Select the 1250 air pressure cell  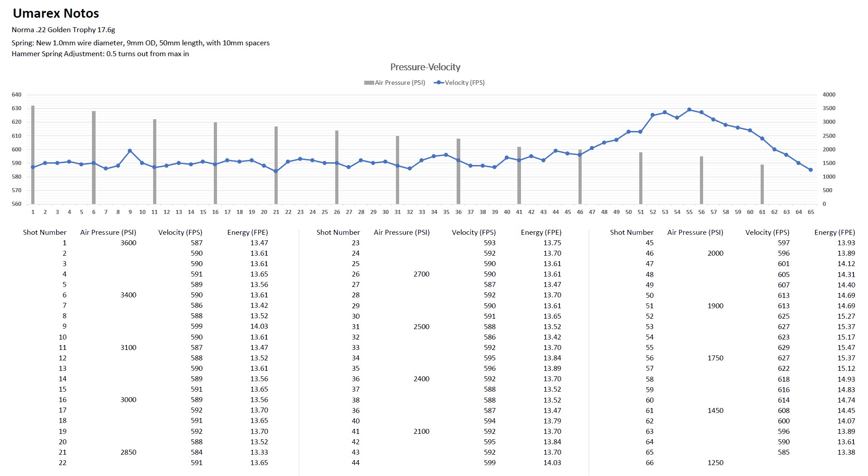pyautogui.click(x=715, y=463)
